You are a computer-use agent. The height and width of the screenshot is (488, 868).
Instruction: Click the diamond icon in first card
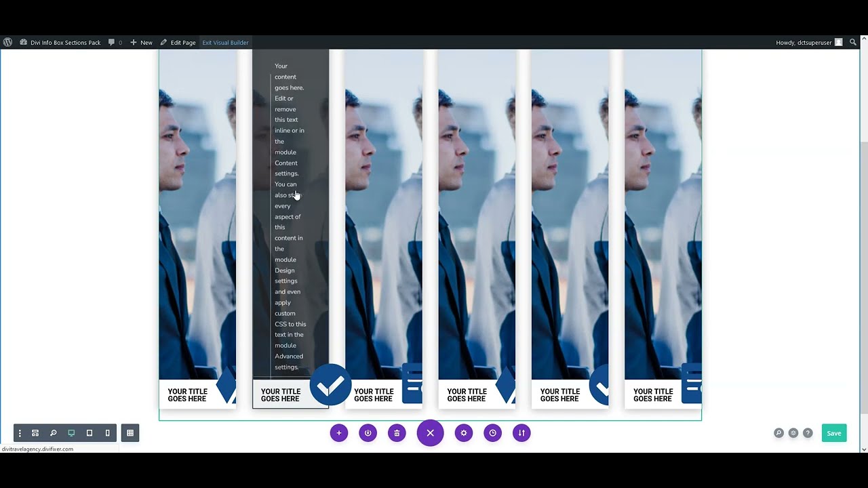[x=226, y=386]
